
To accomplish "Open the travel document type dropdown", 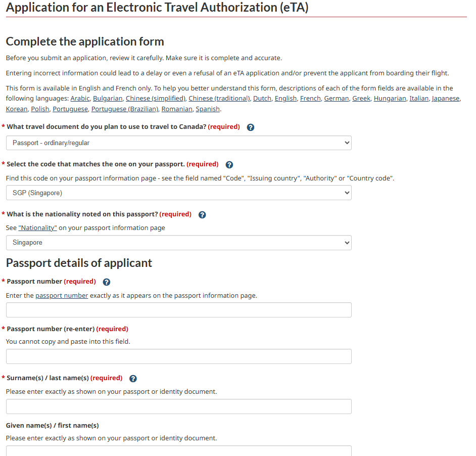I will tap(178, 143).
